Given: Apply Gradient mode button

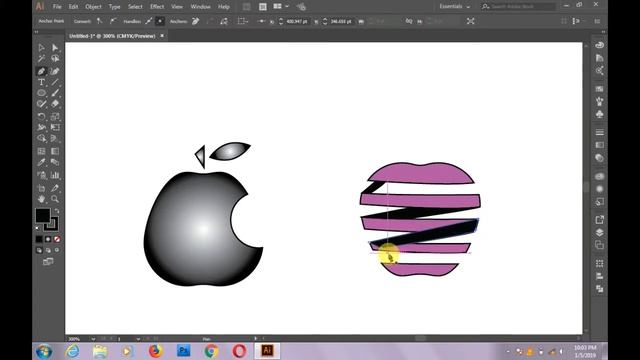Looking at the screenshot, I should click(x=48, y=239).
